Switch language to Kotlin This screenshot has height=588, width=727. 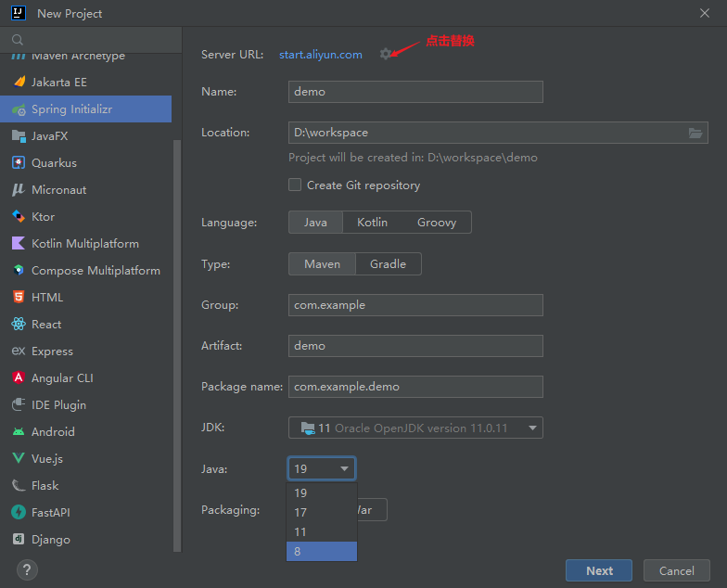(x=372, y=223)
